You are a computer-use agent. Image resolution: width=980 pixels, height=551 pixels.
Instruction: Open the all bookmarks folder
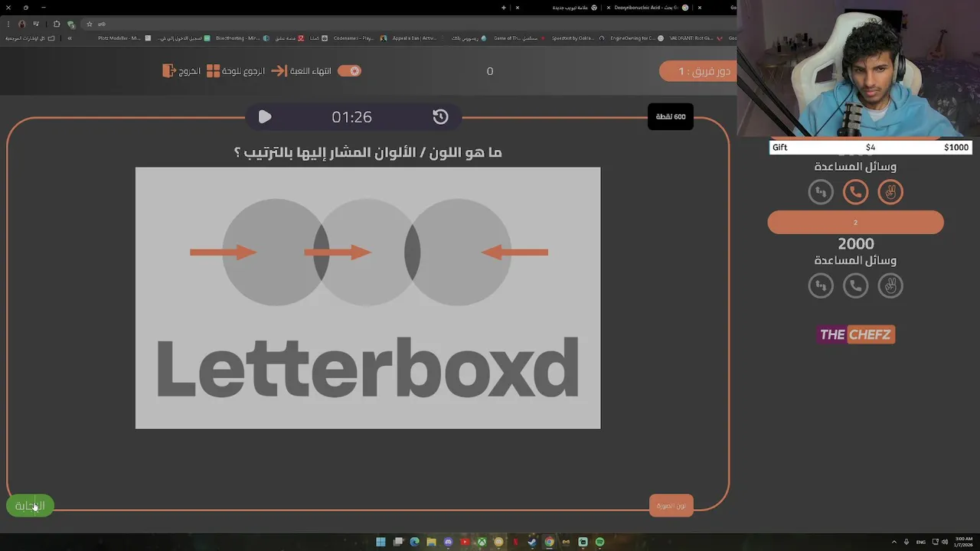[31, 38]
